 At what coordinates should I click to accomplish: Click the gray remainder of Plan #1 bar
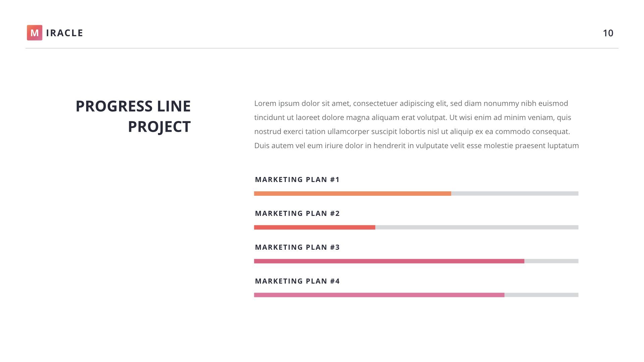[515, 193]
